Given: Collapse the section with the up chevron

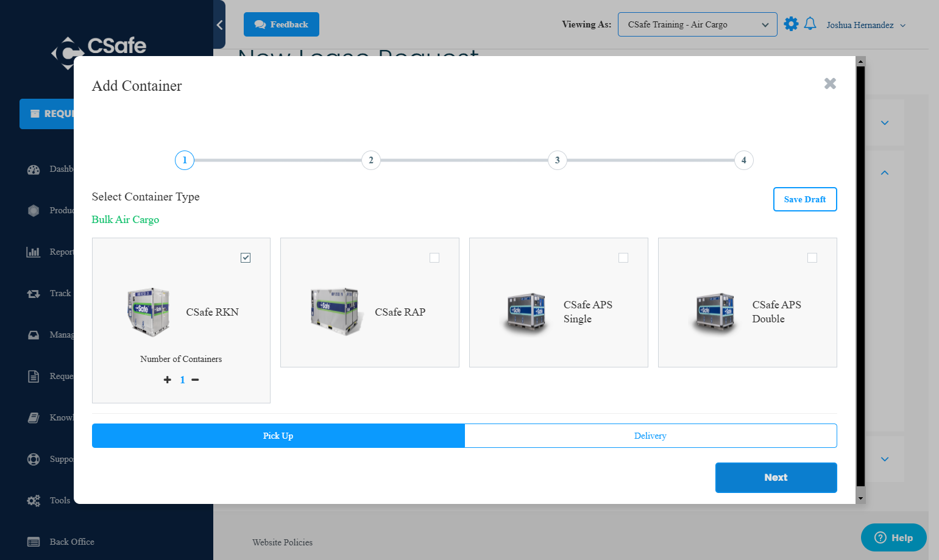Looking at the screenshot, I should point(885,173).
